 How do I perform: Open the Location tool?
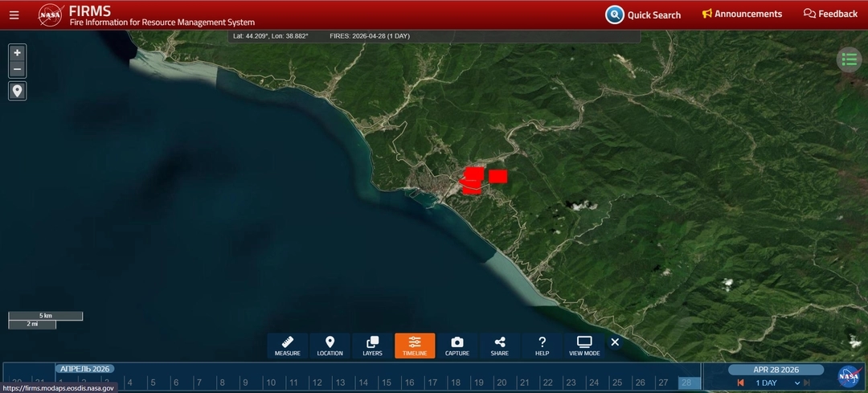click(x=330, y=346)
